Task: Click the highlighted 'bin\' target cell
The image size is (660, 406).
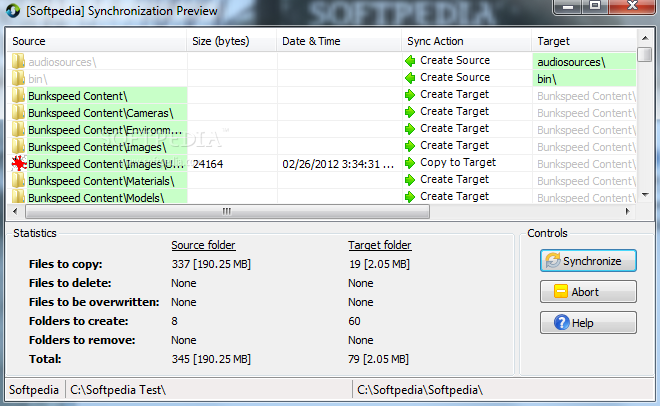Action: [x=584, y=79]
